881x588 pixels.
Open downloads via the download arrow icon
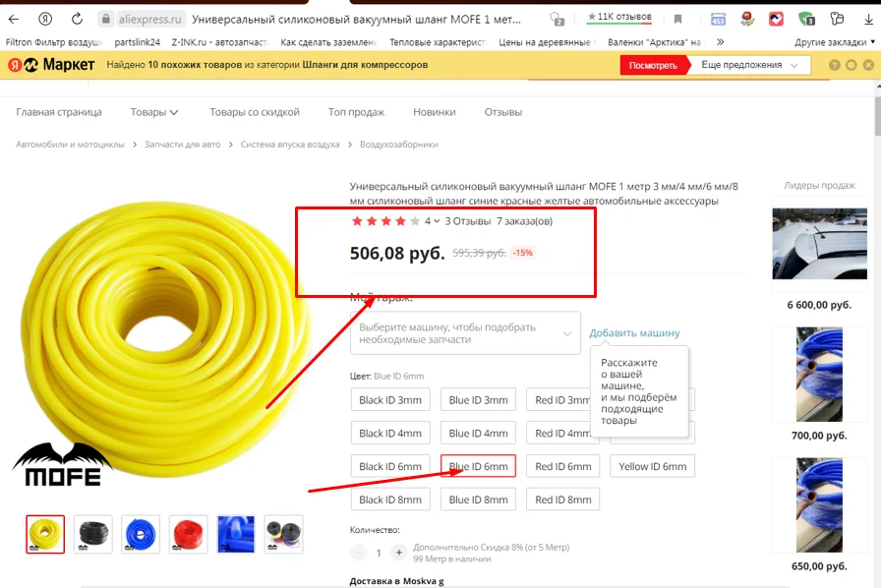(x=868, y=19)
